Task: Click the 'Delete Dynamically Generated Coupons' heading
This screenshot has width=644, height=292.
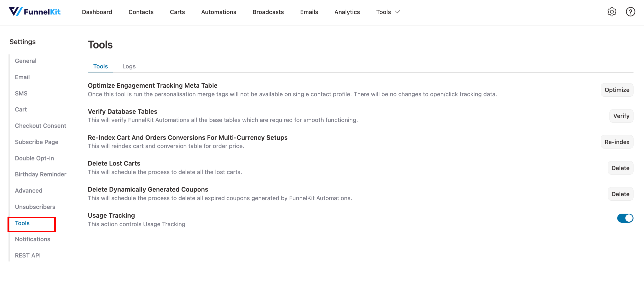Action: tap(148, 190)
